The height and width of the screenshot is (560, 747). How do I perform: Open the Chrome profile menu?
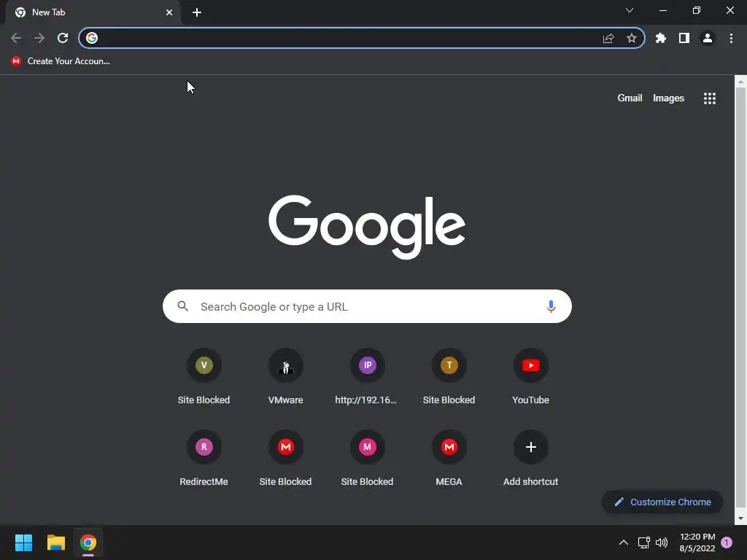708,38
